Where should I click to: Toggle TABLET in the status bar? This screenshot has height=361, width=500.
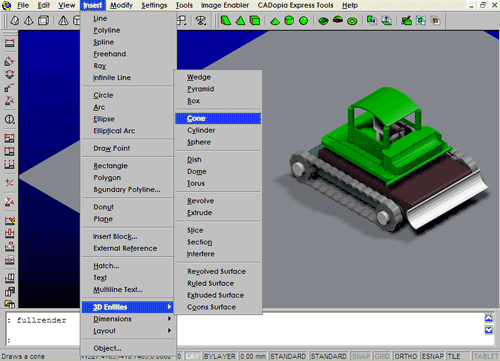tap(485, 356)
